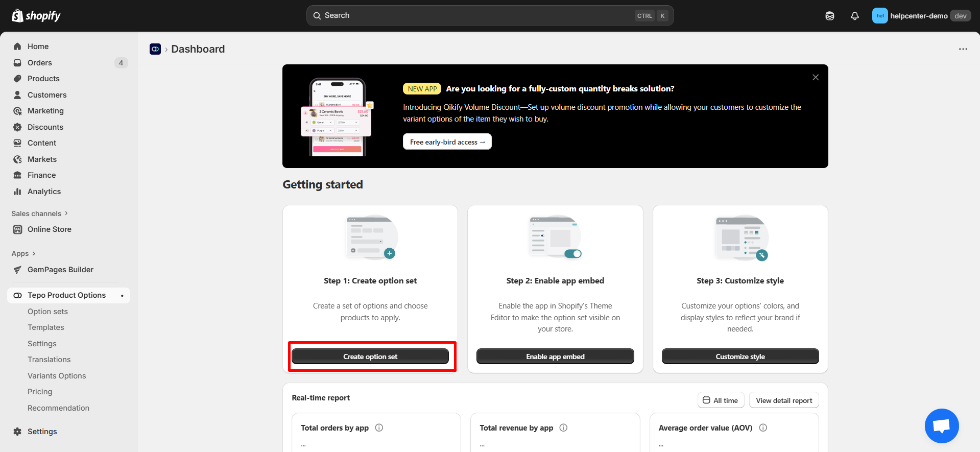The width and height of the screenshot is (980, 452).
Task: Click the Content icon in sidebar
Action: click(17, 143)
